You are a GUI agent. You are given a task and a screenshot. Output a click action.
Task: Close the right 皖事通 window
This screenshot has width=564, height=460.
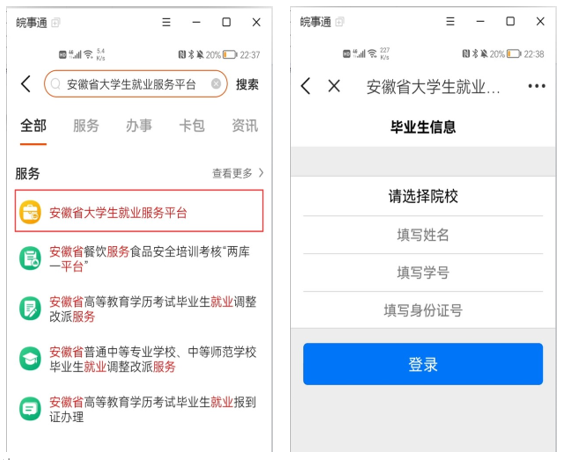pos(540,21)
